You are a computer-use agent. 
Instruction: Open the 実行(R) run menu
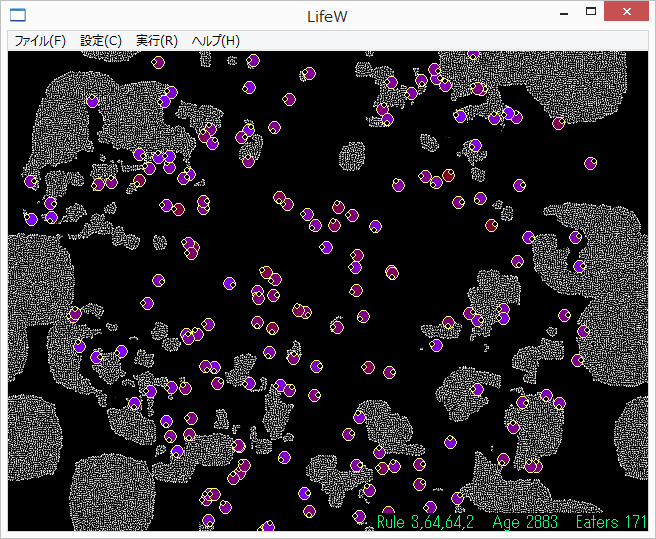point(157,41)
